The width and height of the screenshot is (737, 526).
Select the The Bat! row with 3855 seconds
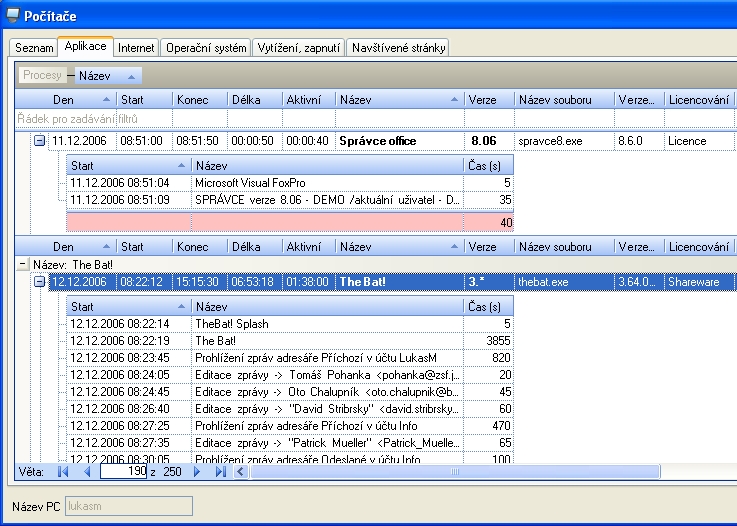[290, 341]
